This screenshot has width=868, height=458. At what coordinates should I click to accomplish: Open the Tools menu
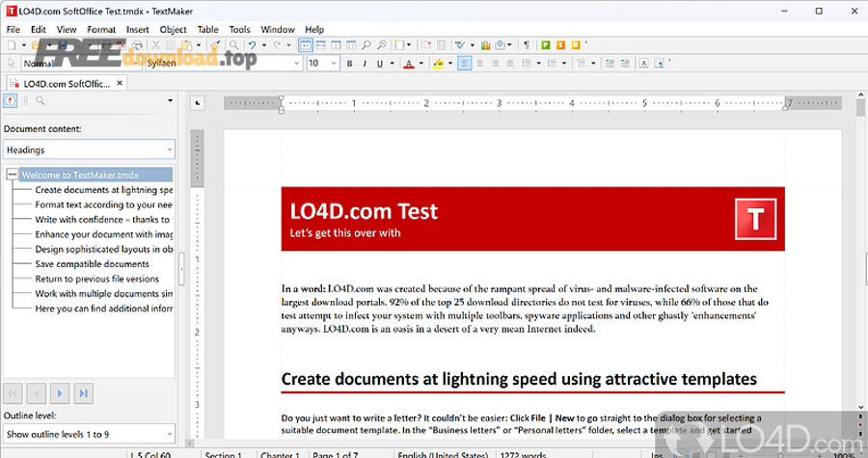coord(240,29)
